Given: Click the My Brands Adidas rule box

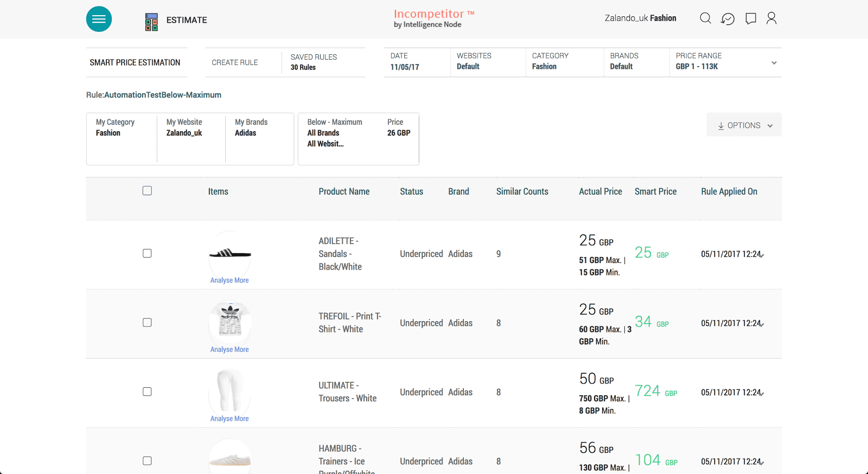Looking at the screenshot, I should 259,139.
